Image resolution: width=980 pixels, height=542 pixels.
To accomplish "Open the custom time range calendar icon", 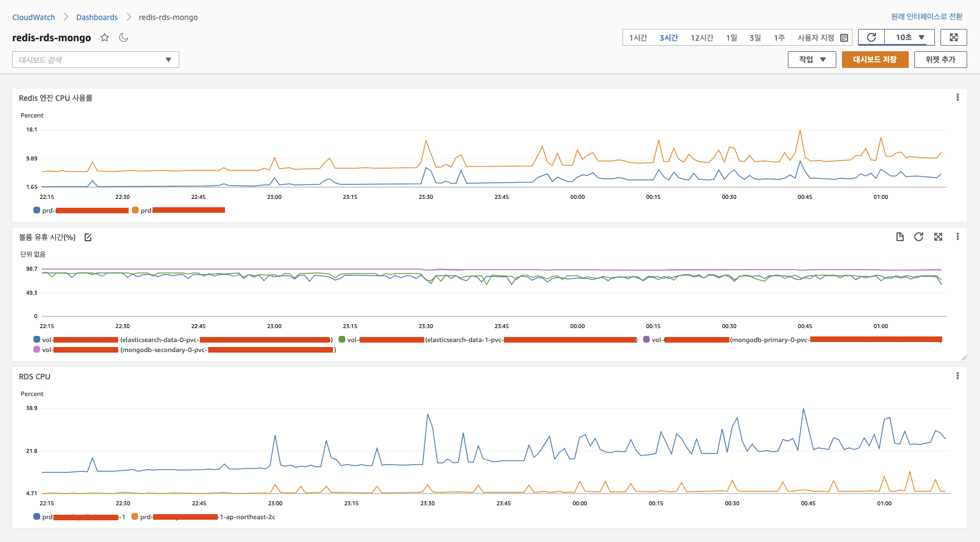I will [x=844, y=38].
